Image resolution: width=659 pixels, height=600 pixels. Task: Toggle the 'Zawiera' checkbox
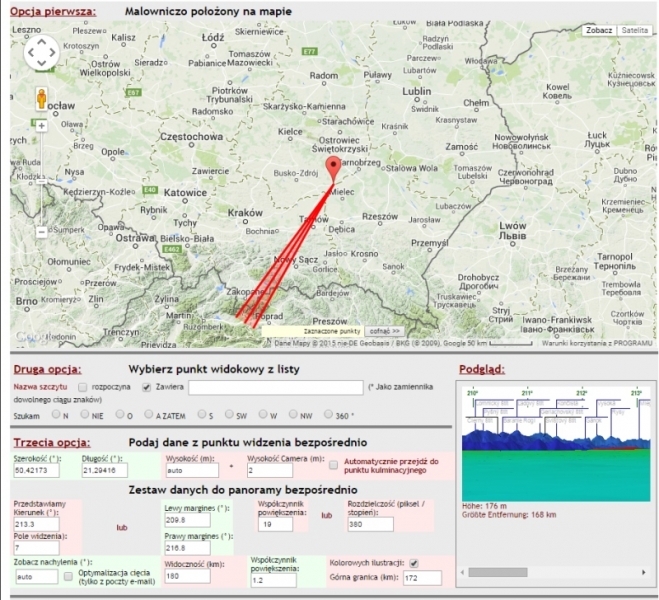point(147,386)
